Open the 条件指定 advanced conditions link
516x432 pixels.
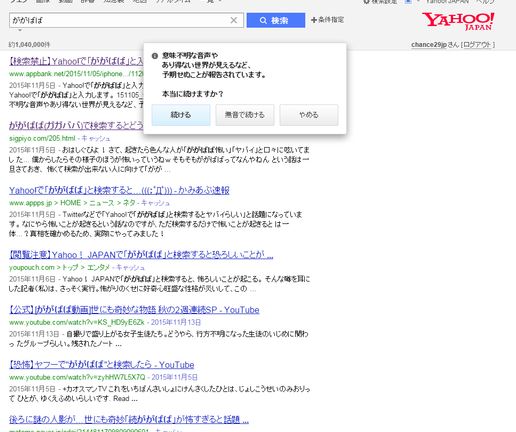pos(327,20)
